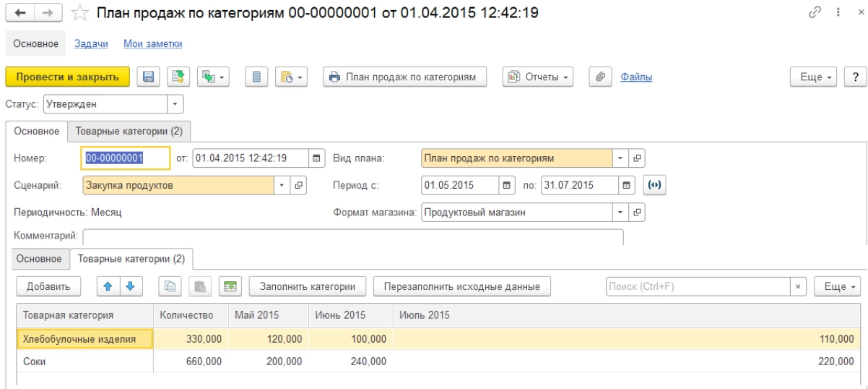Open calendar for period start 01.05.2015
This screenshot has height=389, width=868.
coord(507,184)
